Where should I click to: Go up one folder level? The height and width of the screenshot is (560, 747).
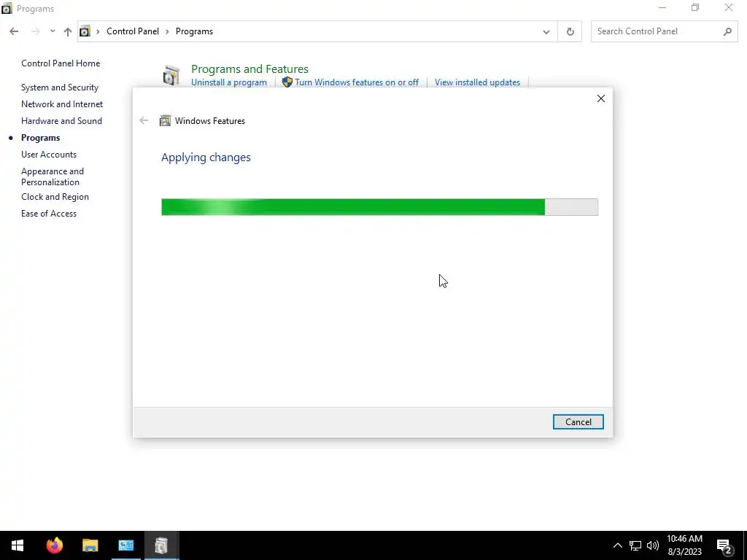coord(68,31)
